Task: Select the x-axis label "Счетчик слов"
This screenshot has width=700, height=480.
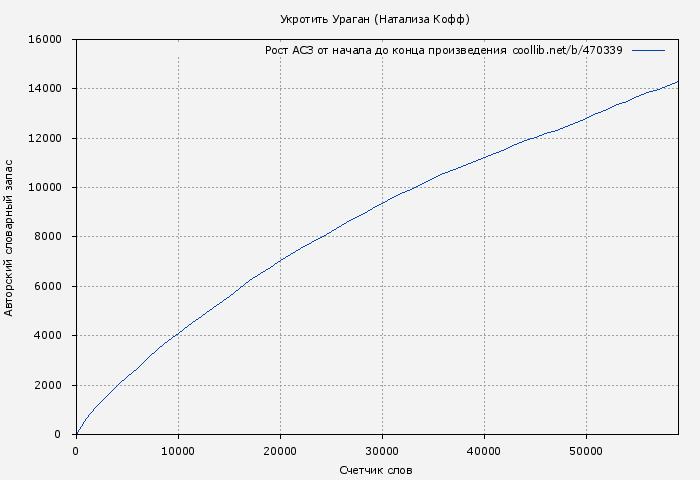Action: [376, 470]
